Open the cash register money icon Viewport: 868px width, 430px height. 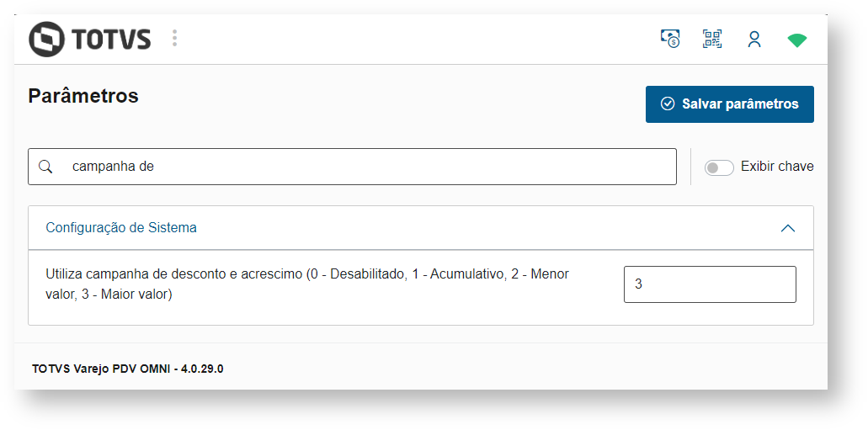pyautogui.click(x=670, y=40)
